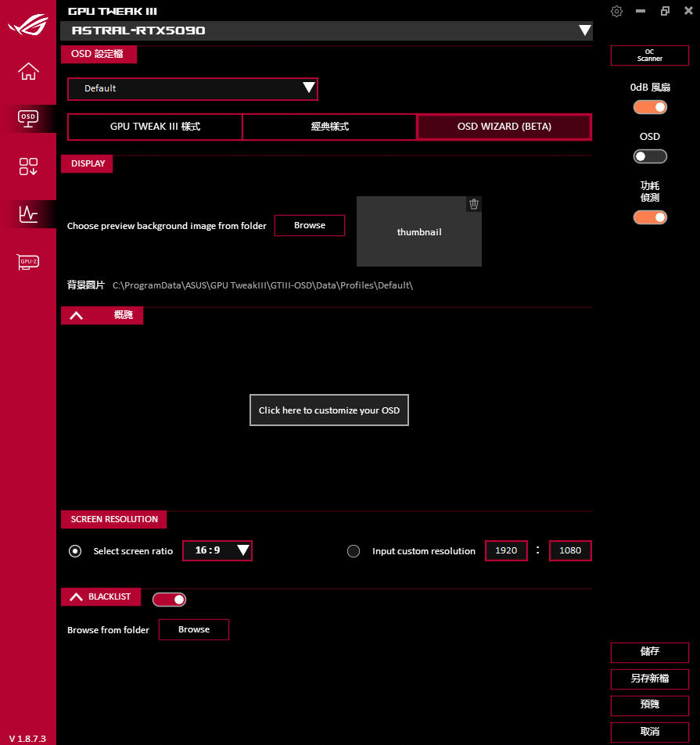Switch to 經典樣式 tab
This screenshot has height=745, width=700.
(330, 127)
